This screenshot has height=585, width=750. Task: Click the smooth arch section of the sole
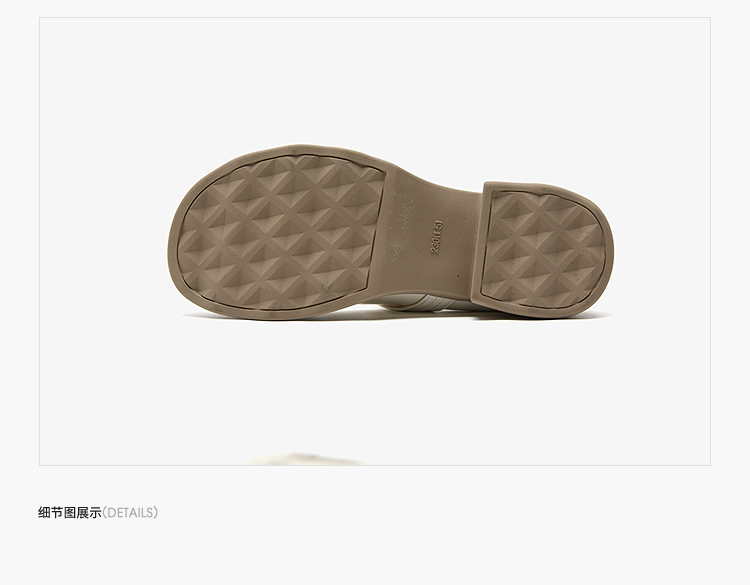click(430, 239)
